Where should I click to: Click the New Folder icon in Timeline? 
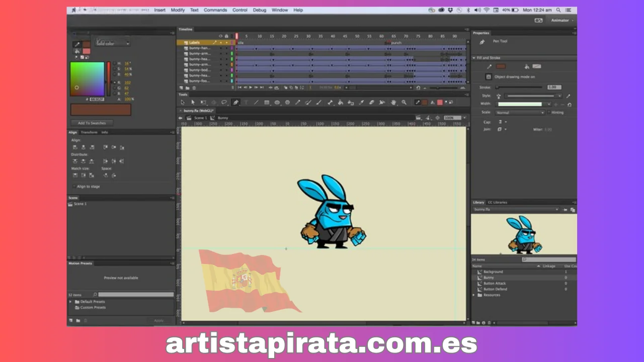point(187,87)
